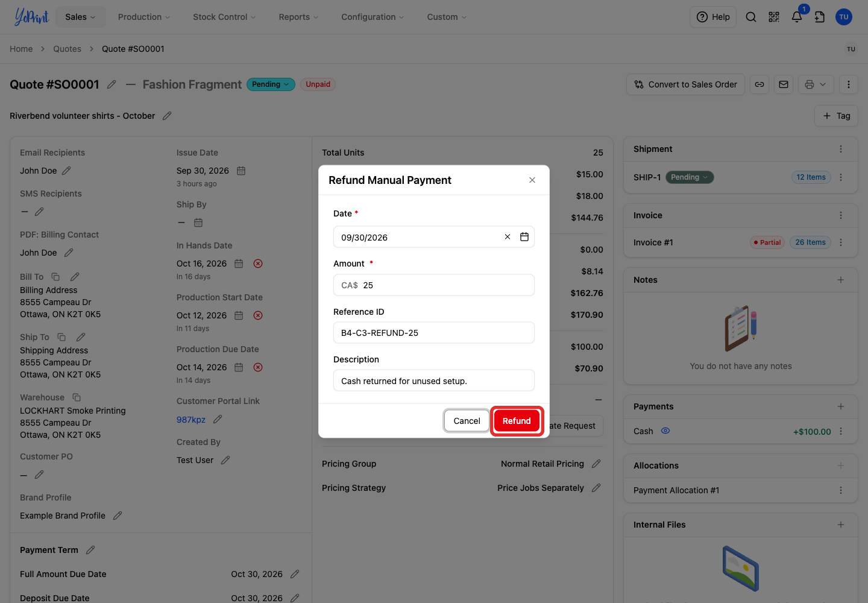Close the Refund Manual Payment dialog
The height and width of the screenshot is (603, 868).
click(x=532, y=180)
